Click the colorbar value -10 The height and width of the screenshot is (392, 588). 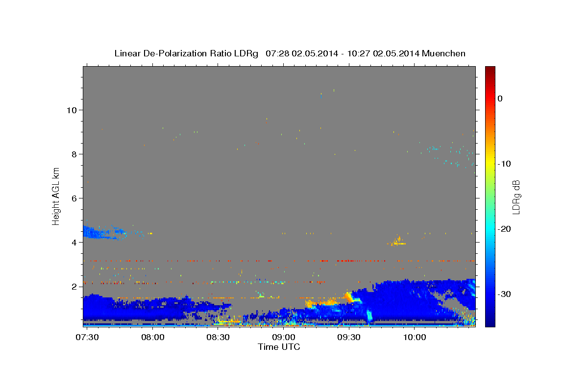coord(504,164)
